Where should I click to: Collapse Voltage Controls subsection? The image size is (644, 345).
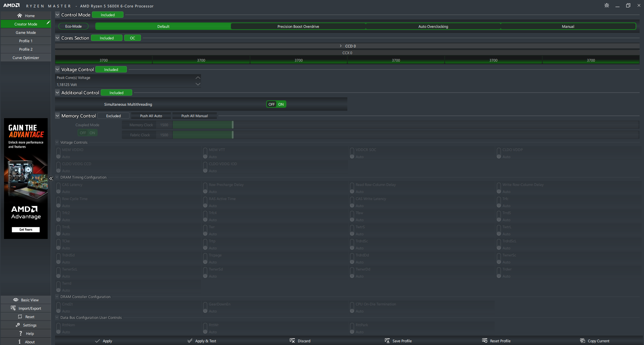(57, 142)
